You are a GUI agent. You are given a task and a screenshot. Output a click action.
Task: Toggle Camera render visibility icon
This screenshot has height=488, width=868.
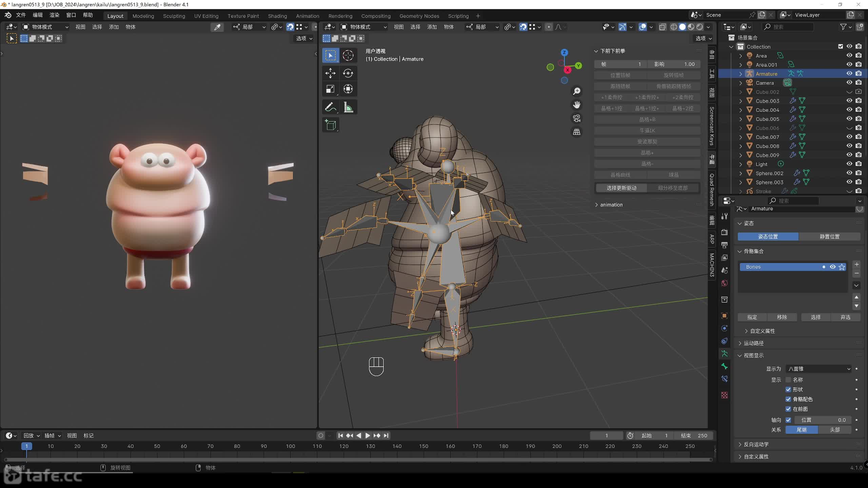(x=859, y=83)
